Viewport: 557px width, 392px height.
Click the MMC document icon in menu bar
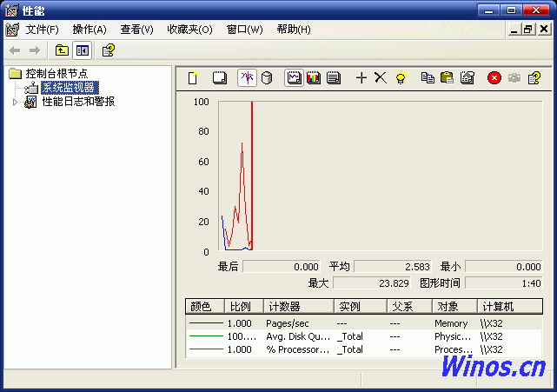coord(12,30)
